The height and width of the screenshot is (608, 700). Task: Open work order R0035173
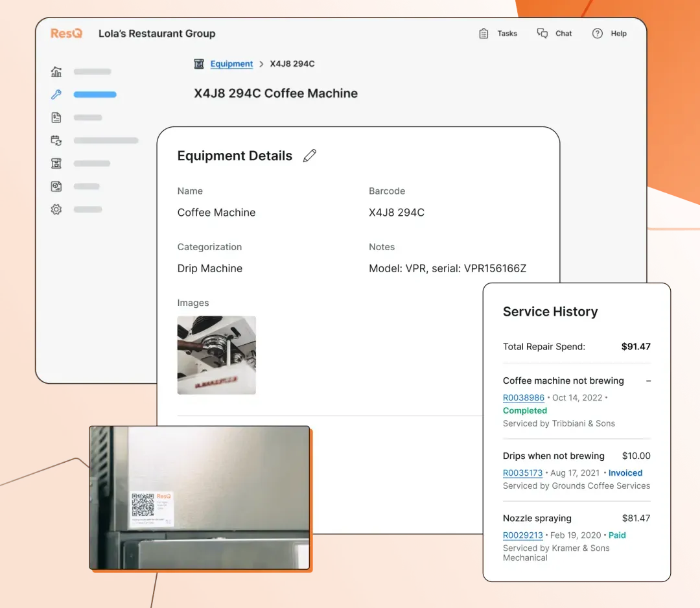click(522, 473)
